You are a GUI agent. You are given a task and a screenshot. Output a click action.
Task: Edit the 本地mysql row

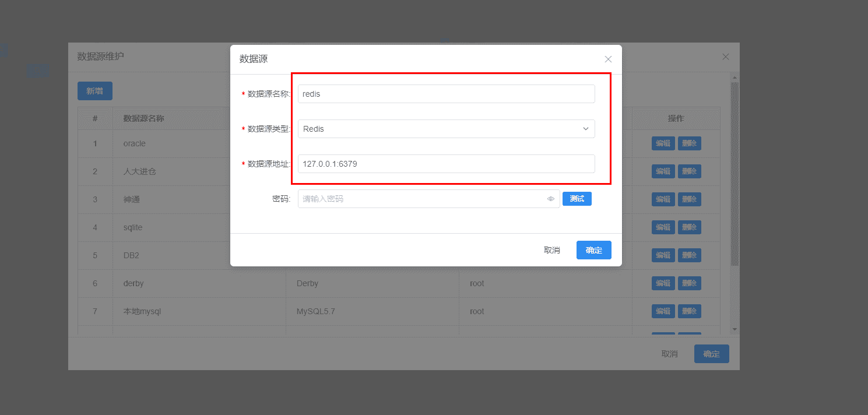point(663,311)
